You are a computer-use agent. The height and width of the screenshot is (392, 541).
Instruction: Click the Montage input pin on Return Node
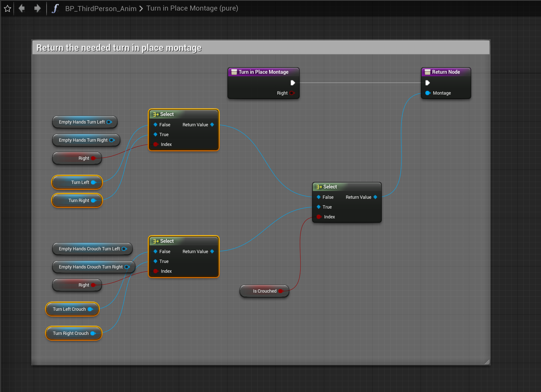(428, 93)
